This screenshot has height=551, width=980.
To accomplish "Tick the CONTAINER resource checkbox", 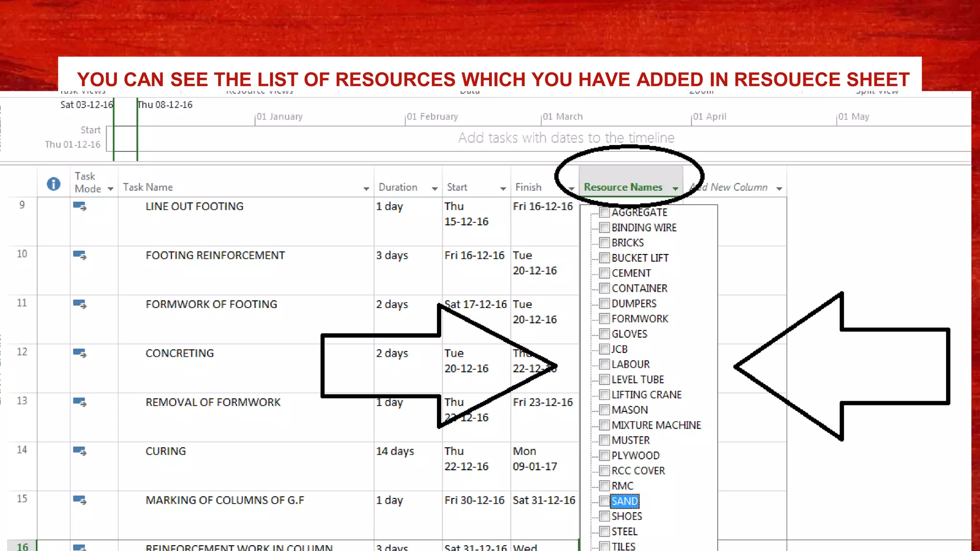I will pos(604,288).
